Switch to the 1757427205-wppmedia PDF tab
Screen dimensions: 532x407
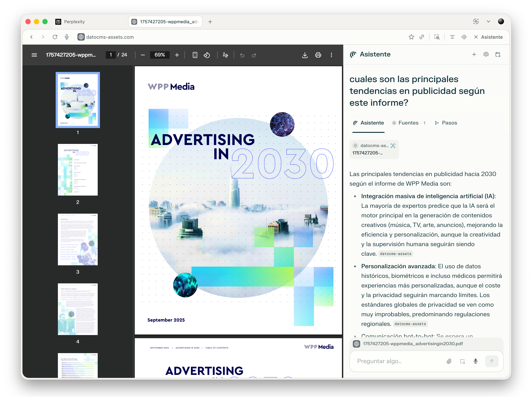point(165,22)
